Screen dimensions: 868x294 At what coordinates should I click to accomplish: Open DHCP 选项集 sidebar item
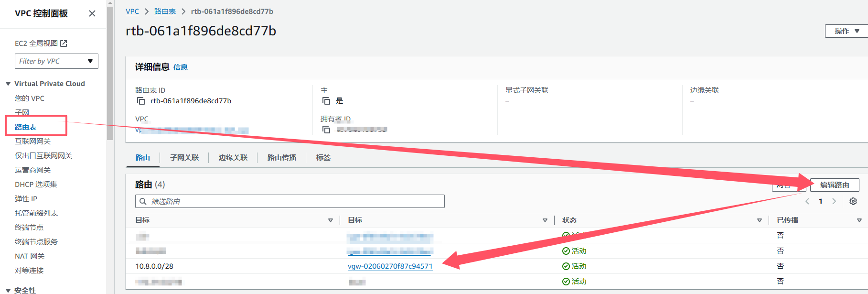click(x=36, y=185)
